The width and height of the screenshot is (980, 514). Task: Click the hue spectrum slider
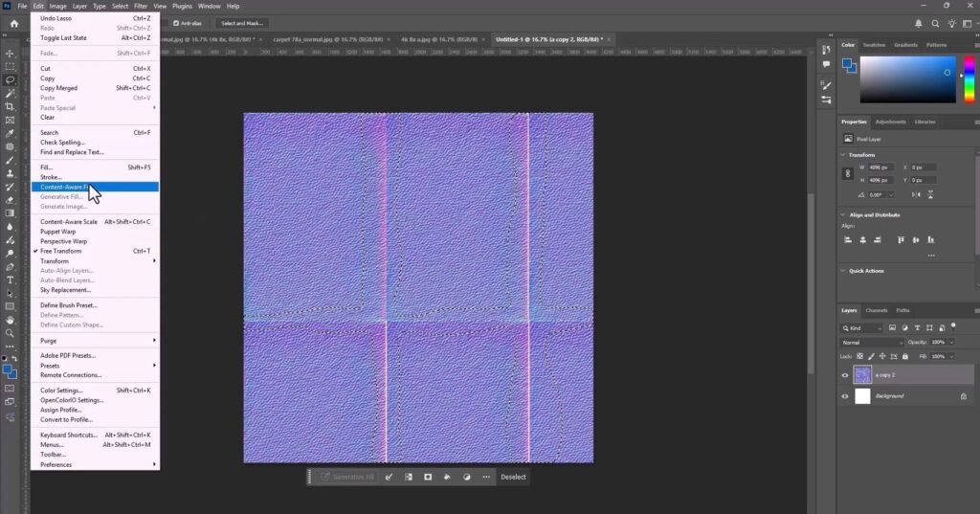[x=969, y=79]
